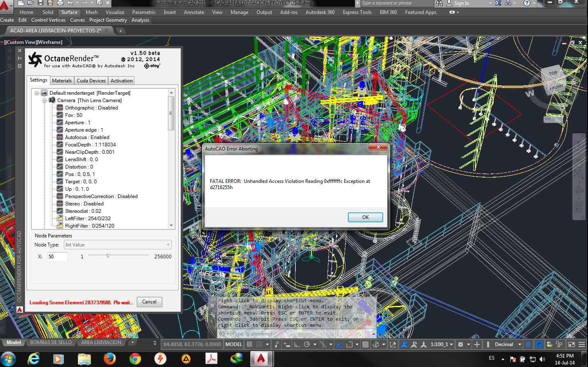The height and width of the screenshot is (367, 588).
Task: Open Firefox from the taskbar
Action: [109, 359]
